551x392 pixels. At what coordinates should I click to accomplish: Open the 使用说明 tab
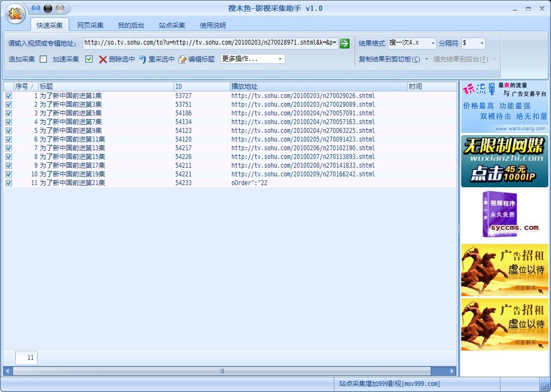(213, 25)
